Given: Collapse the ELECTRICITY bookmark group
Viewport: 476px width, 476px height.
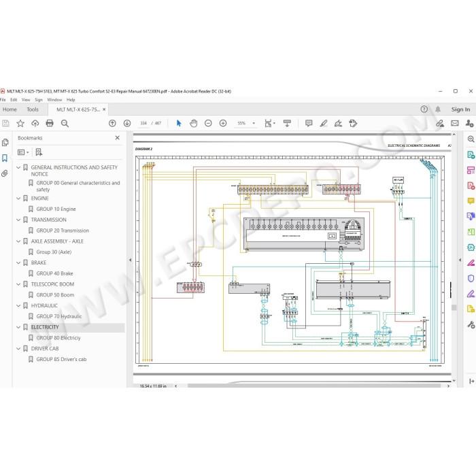Looking at the screenshot, I should coord(18,327).
